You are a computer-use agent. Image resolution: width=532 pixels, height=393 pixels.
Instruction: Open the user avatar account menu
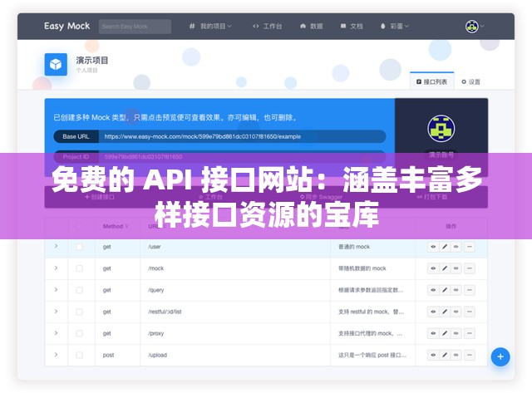click(x=475, y=27)
